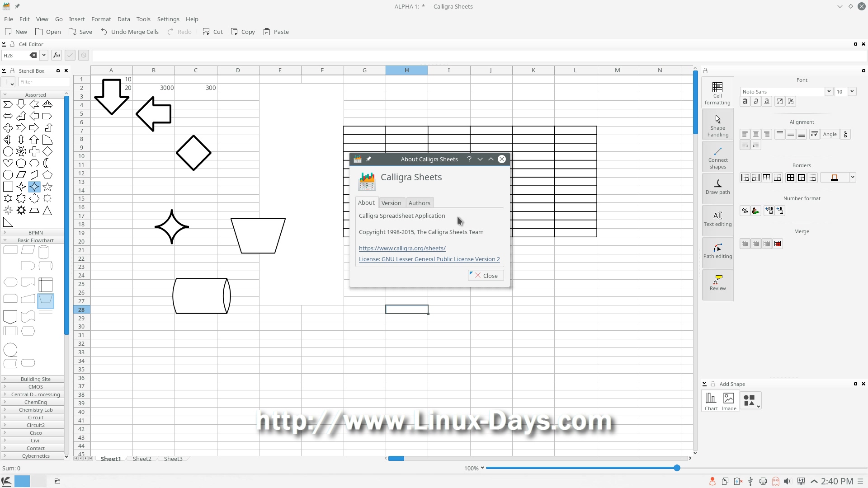868x488 pixels.
Task: Switch to the Authors tab
Action: (419, 203)
